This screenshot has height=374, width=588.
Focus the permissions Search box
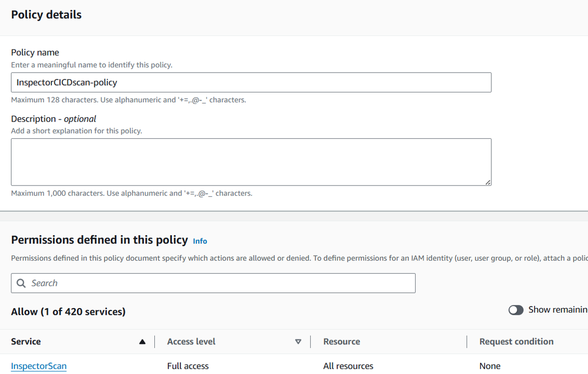[213, 283]
